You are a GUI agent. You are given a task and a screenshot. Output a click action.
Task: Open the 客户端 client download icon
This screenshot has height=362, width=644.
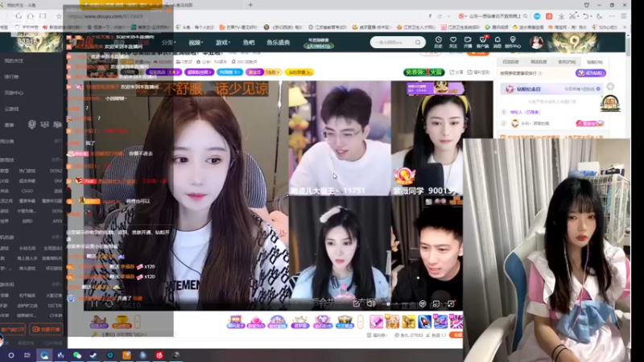pyautogui.click(x=482, y=42)
